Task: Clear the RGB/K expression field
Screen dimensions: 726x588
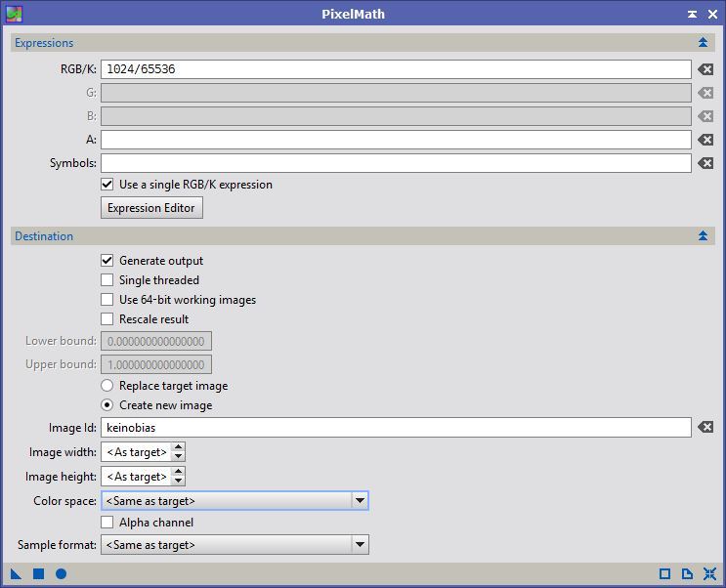Action: click(x=705, y=70)
